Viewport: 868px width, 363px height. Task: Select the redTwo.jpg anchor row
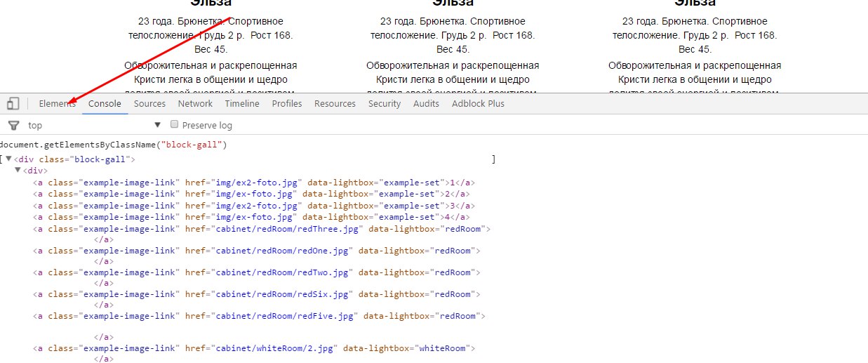(257, 272)
